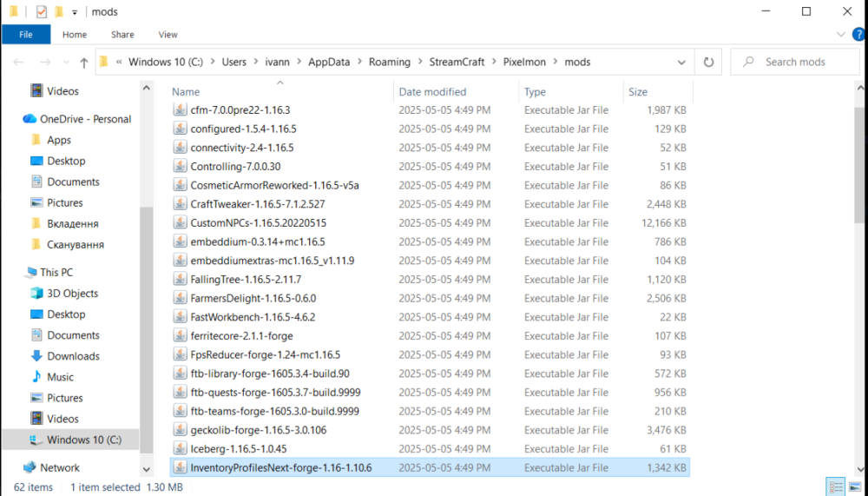Click the jar icon of Controlling-7.0.0.30

pyautogui.click(x=180, y=166)
